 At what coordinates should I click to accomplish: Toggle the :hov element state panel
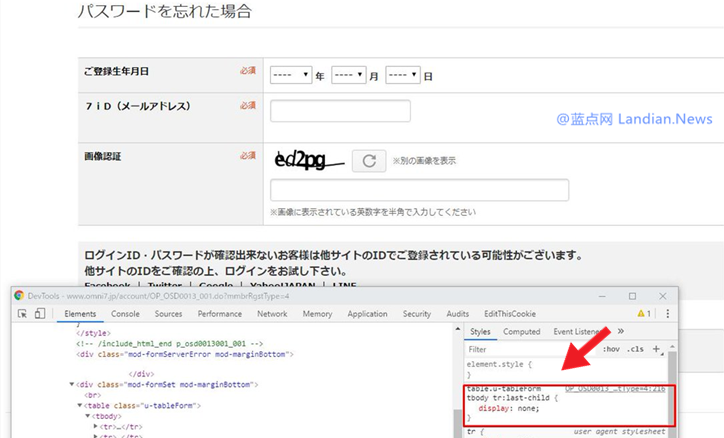tap(609, 349)
